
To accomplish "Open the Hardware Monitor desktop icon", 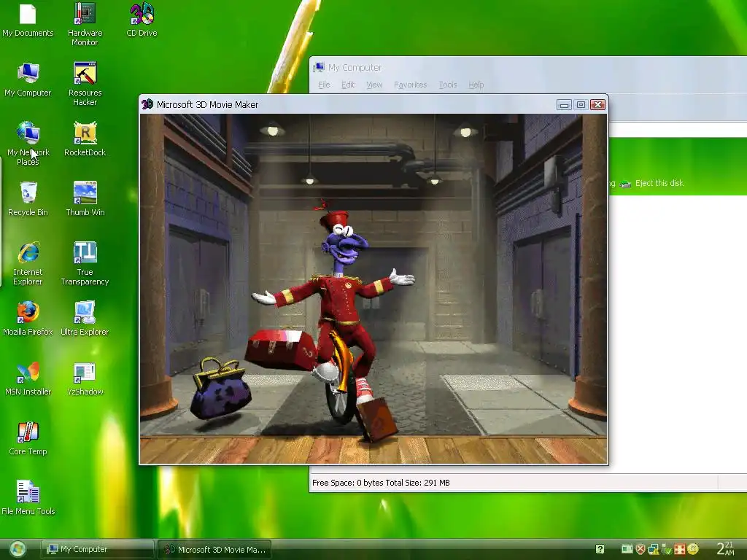I will pos(85,24).
